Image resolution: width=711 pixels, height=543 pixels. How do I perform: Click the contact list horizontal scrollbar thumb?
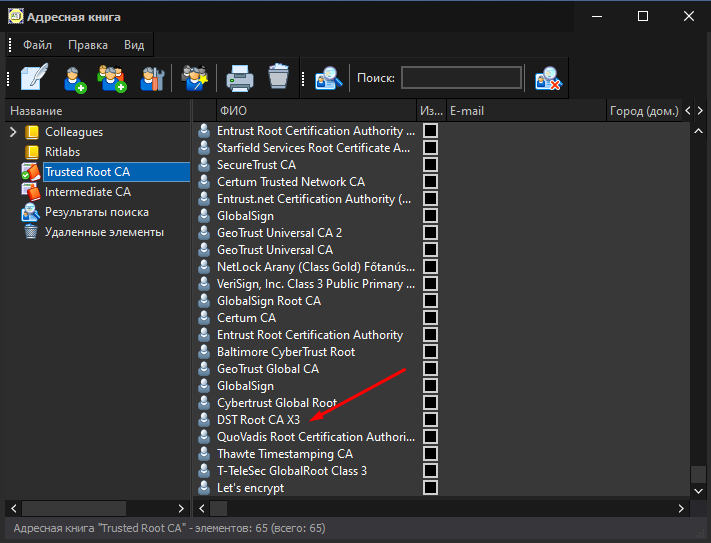point(218,509)
